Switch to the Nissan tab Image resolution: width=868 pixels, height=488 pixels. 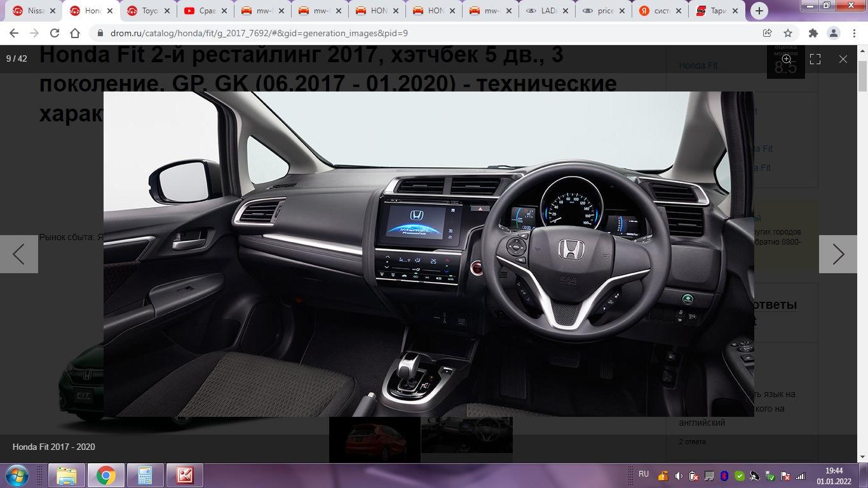(x=31, y=11)
